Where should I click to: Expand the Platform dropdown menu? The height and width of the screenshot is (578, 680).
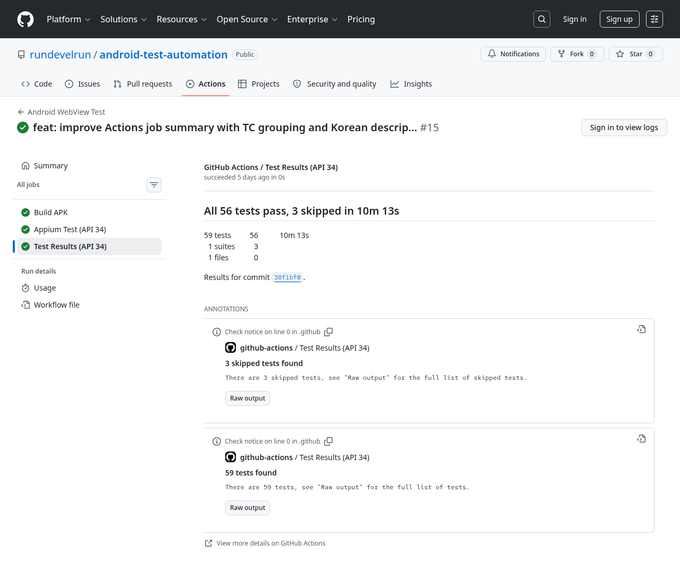pos(69,19)
